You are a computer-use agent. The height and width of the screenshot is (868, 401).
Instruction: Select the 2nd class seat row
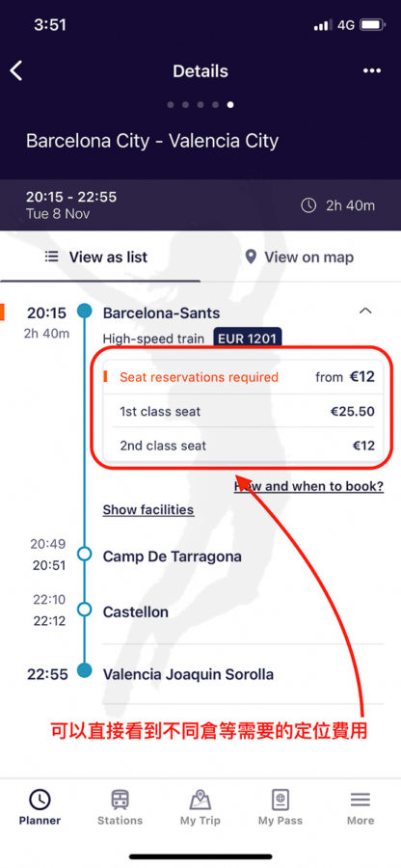[243, 446]
